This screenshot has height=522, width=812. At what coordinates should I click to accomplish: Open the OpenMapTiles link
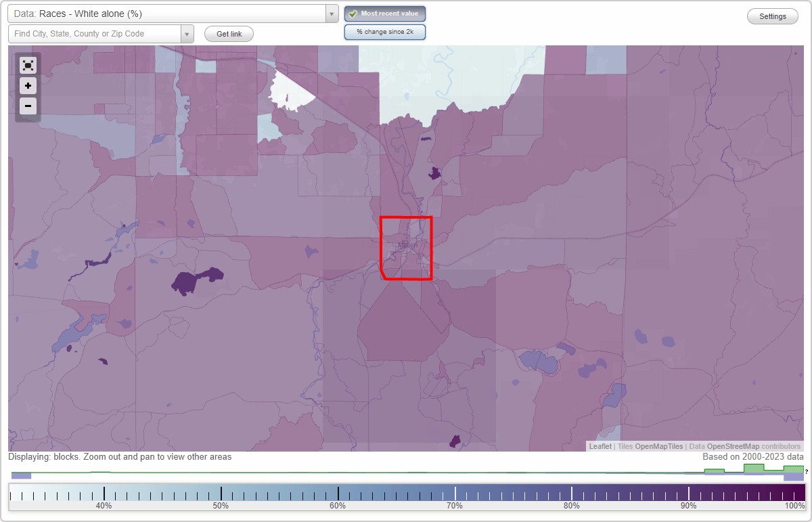658,446
